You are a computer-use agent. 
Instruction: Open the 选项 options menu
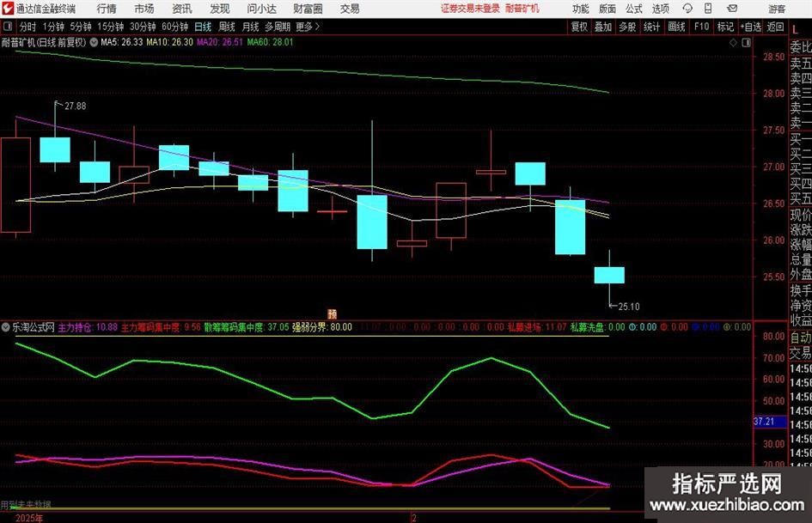click(660, 9)
